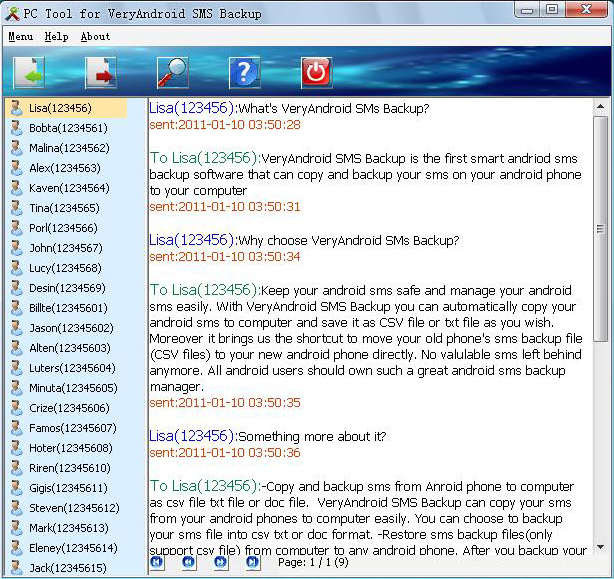Click message "Why choose VeryAndroid SMs Backup?"
Screen dimensions: 614x579
[x=349, y=240]
